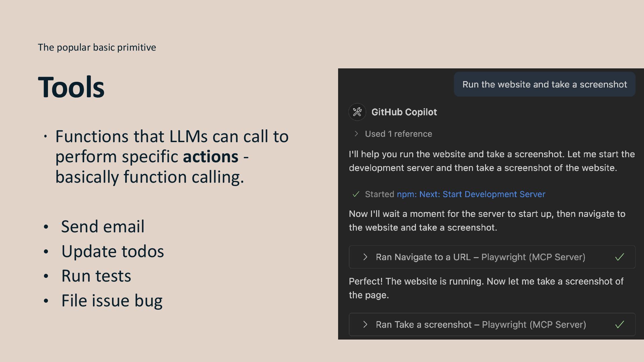Click the 'GitHub Copilot' name label
Image resolution: width=644 pixels, height=362 pixels.
pos(404,112)
